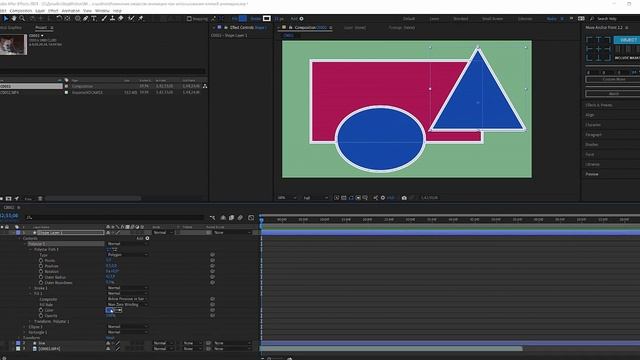This screenshot has height=360, width=640.
Task: Open the Effects & Presets panel
Action: (x=599, y=105)
